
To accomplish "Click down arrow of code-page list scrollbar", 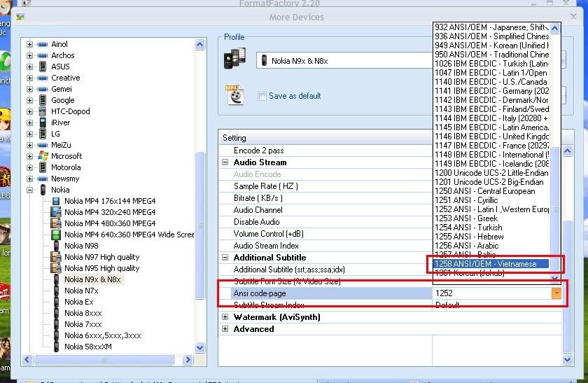I will (555, 278).
